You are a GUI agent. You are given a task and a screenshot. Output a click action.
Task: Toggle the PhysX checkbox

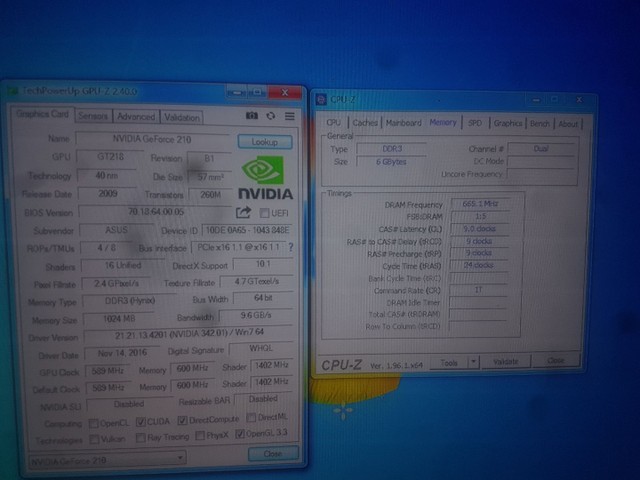(x=200, y=436)
